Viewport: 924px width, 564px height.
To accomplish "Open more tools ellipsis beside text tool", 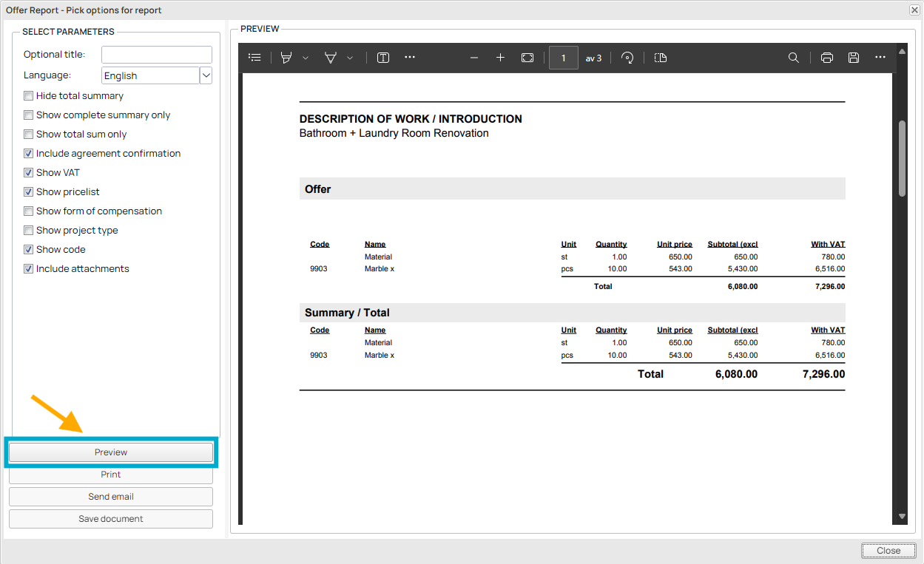I will 410,58.
